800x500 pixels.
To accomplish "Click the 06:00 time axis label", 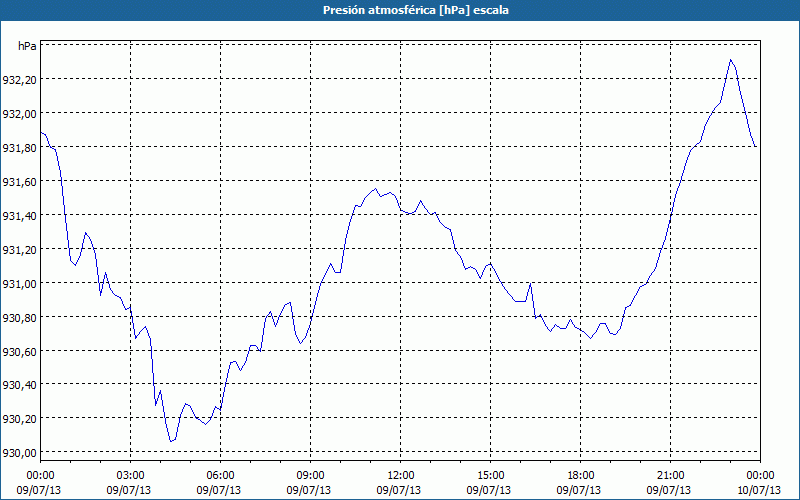I will pos(220,476).
